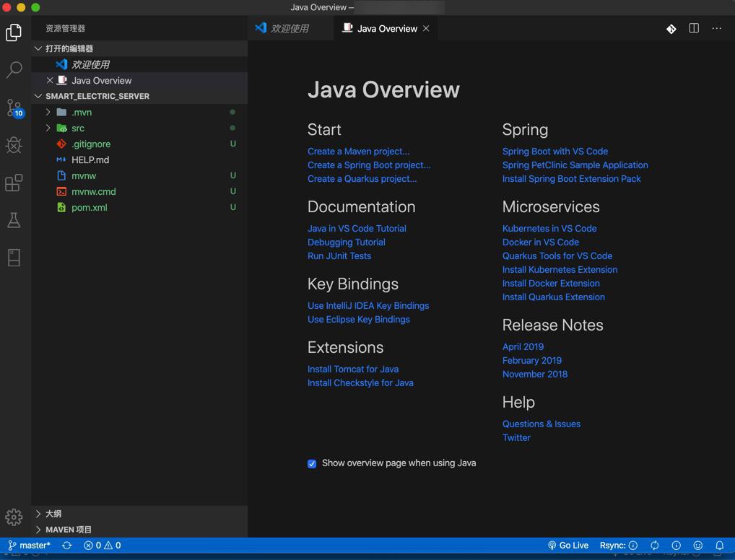Click Create a Spring Boot project link

[369, 165]
